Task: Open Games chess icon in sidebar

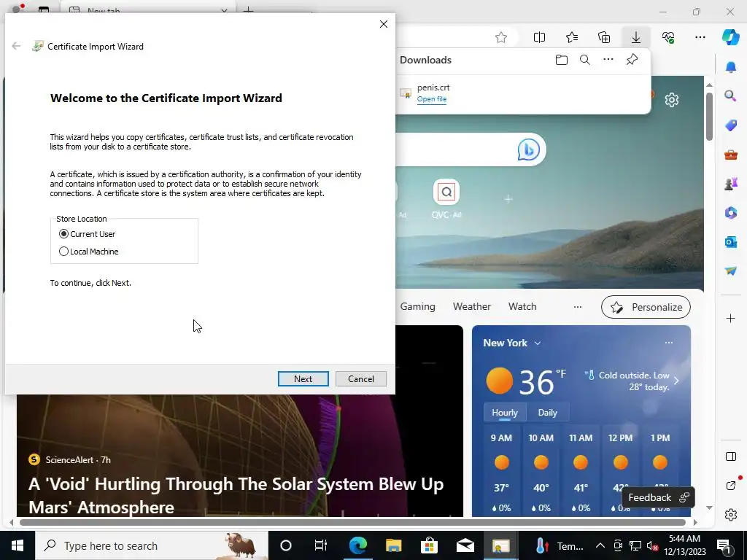Action: 731,184
